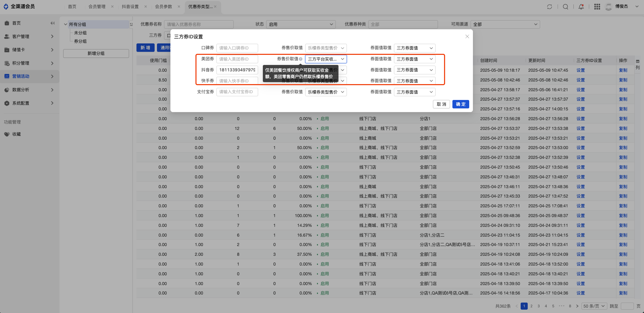Click the 支付宝券 ID input field
Screen dimensions: 644x313
pos(237,92)
